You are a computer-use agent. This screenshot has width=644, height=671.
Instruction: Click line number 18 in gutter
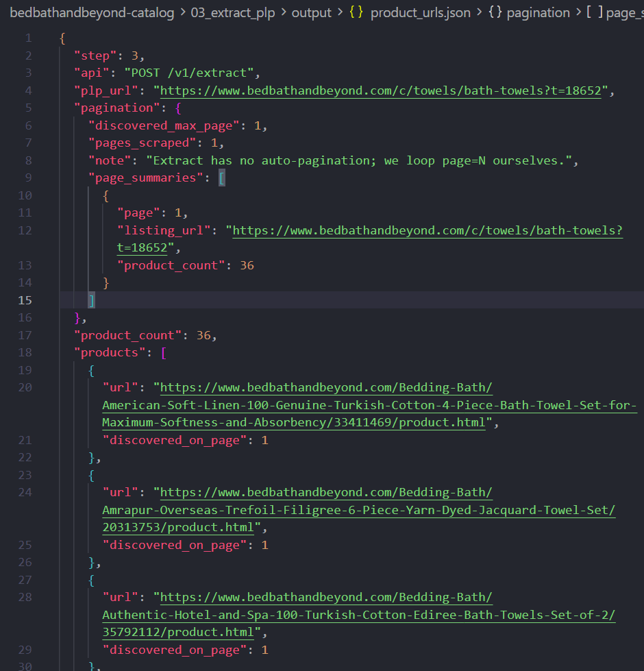click(25, 352)
